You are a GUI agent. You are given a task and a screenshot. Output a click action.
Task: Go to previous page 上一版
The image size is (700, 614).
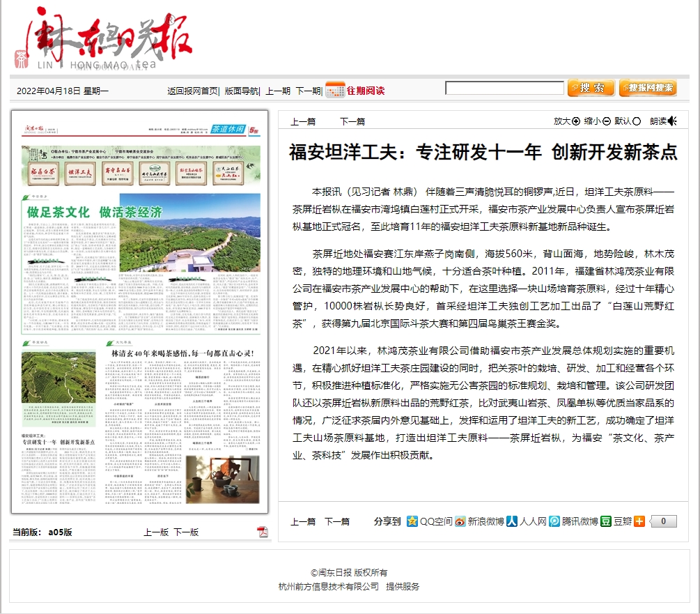(156, 532)
